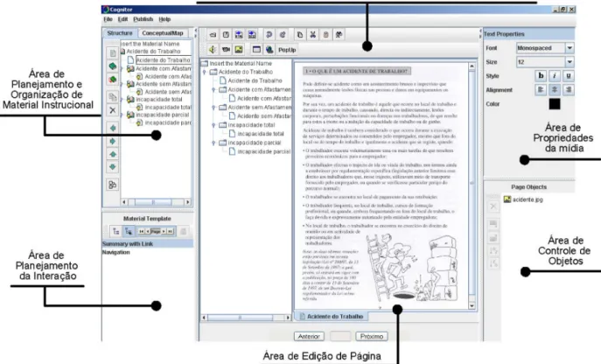The image size is (601, 364).
Task: Click the clipboard paste toolbar icon
Action: [x=325, y=35]
